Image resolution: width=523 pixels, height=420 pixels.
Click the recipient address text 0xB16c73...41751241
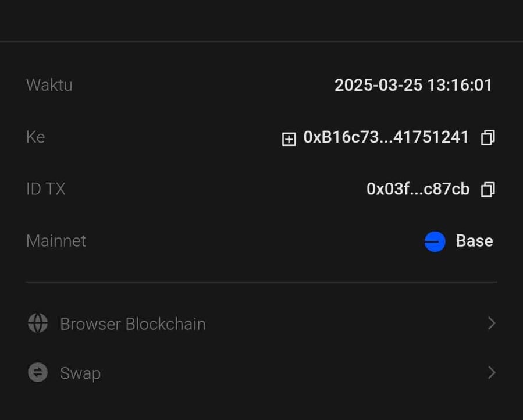tap(386, 137)
